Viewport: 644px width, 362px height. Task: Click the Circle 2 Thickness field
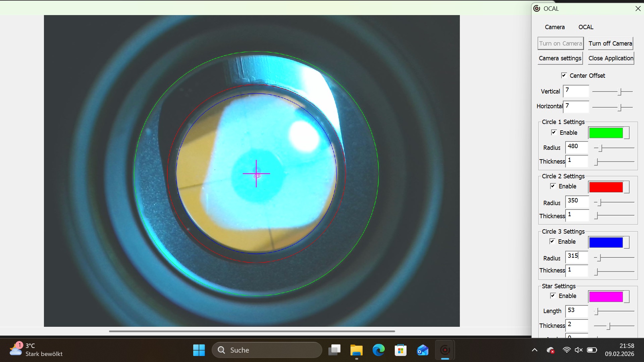[577, 216]
